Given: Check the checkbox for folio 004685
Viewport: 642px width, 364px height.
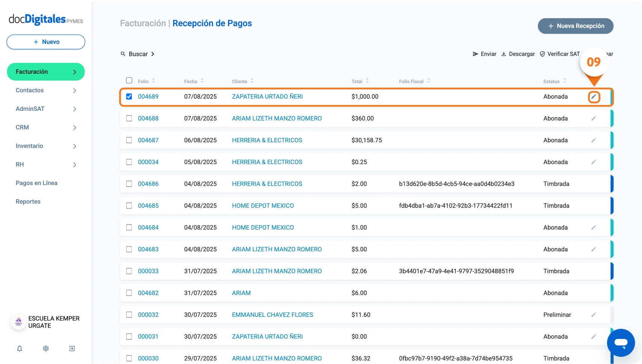Looking at the screenshot, I should (x=129, y=206).
